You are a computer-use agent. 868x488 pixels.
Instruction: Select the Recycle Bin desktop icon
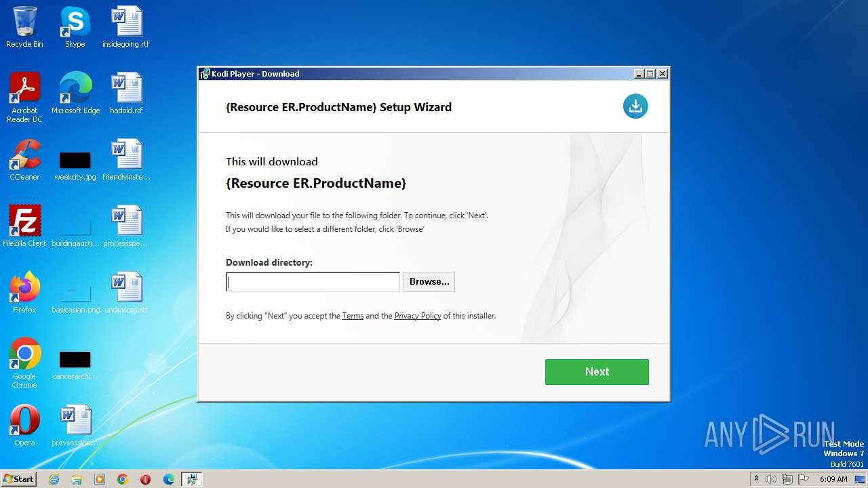[24, 27]
